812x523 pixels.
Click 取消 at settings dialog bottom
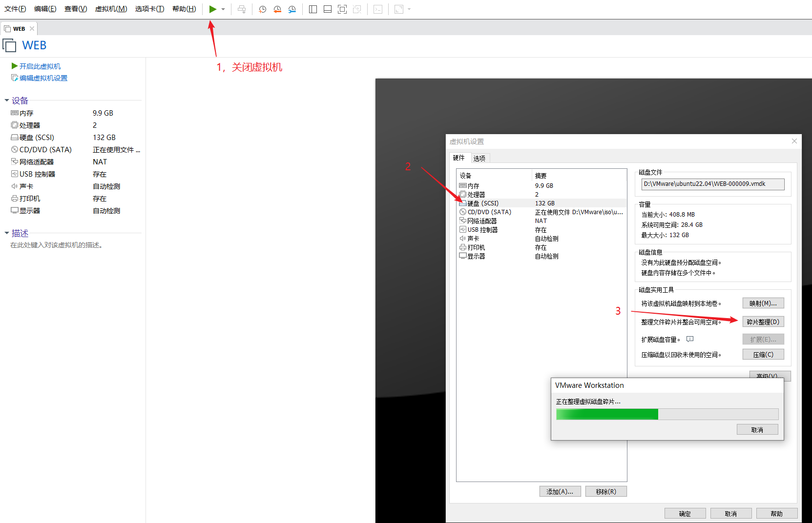(731, 513)
